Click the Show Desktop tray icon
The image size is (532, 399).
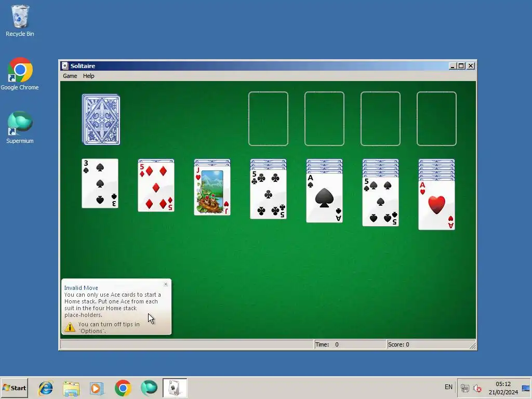point(526,388)
